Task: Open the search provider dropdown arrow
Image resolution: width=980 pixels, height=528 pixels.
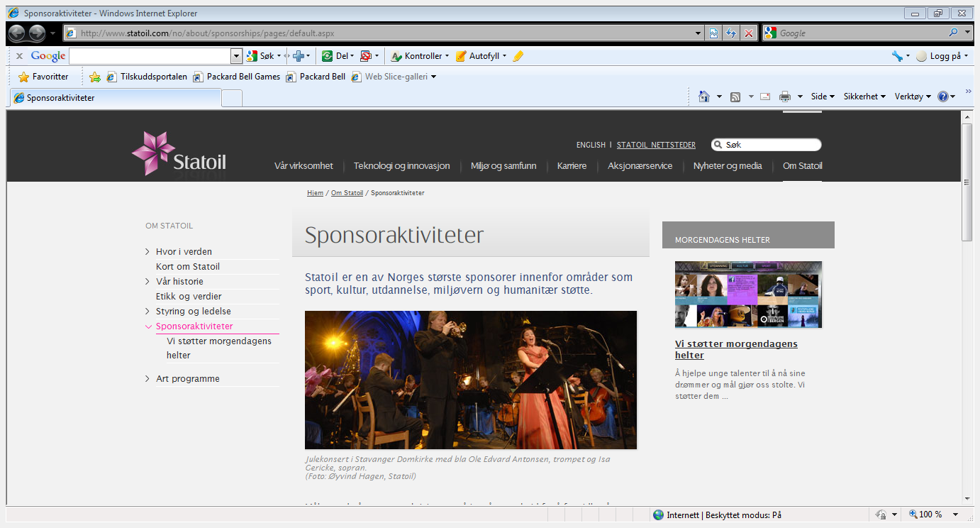Action: (x=968, y=33)
